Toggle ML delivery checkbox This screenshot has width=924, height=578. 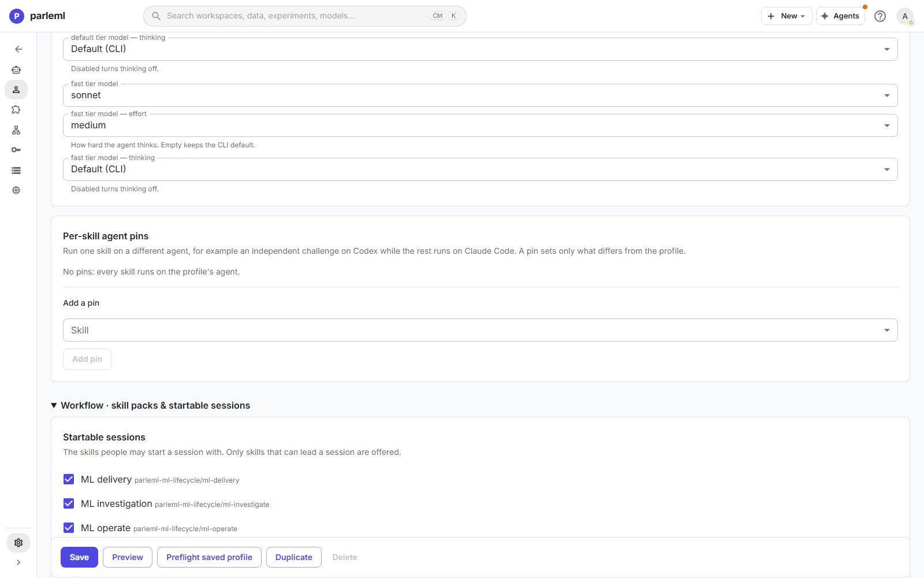pos(69,479)
